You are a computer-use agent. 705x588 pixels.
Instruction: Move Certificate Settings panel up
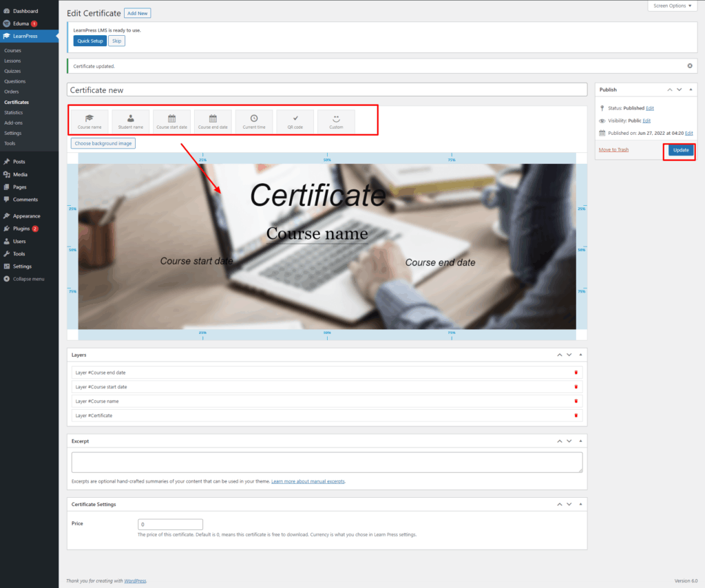[560, 505]
